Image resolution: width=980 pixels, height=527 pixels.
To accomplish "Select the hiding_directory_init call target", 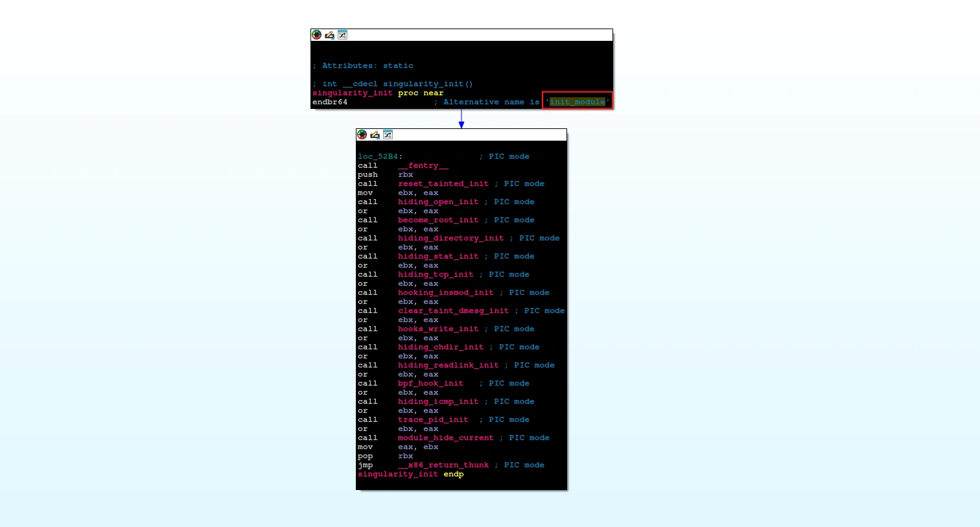I will (x=451, y=238).
